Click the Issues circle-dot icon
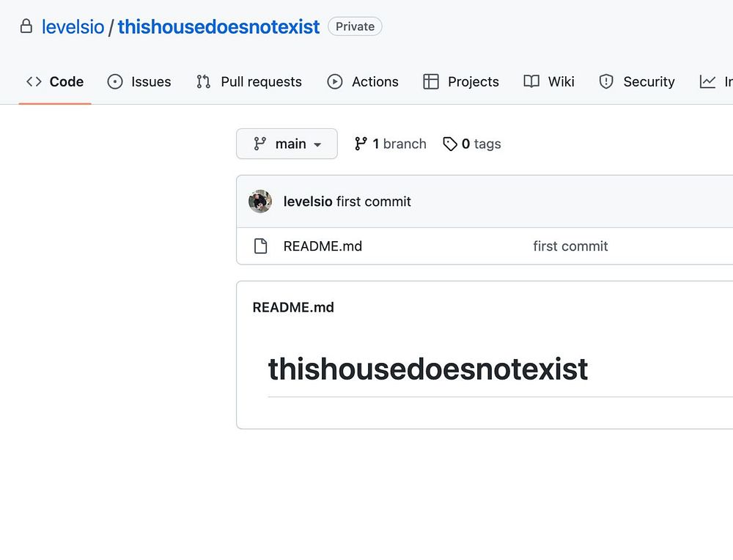This screenshot has height=560, width=733. coord(115,81)
